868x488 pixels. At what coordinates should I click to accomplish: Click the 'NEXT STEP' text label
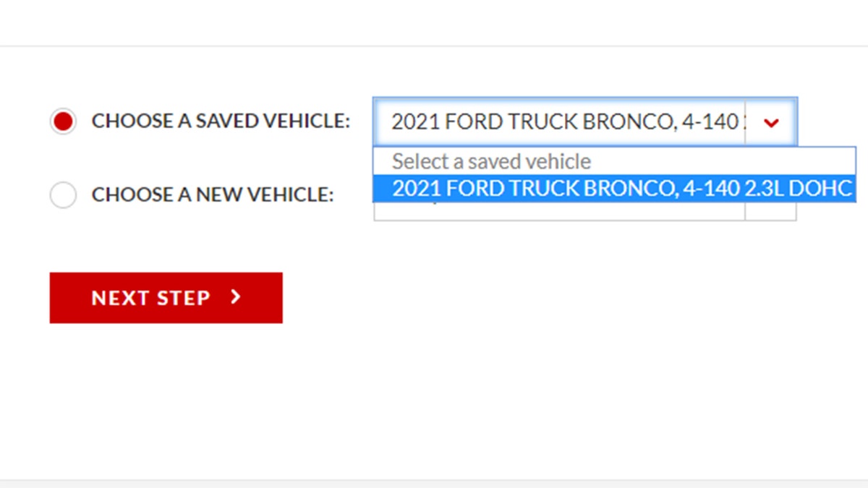pos(150,298)
